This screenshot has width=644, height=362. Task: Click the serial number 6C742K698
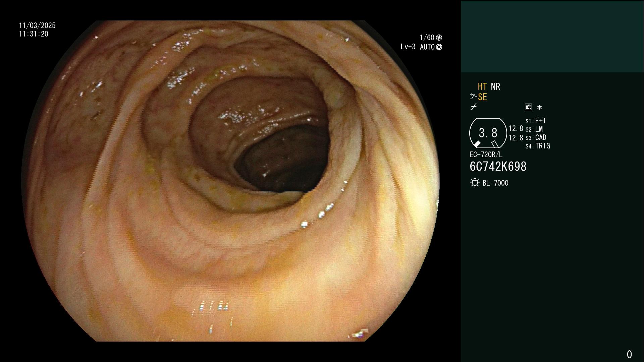(x=498, y=167)
